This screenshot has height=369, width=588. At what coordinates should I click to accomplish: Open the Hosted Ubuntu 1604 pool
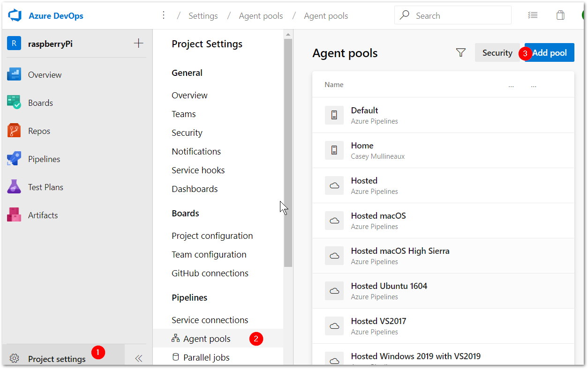click(389, 286)
